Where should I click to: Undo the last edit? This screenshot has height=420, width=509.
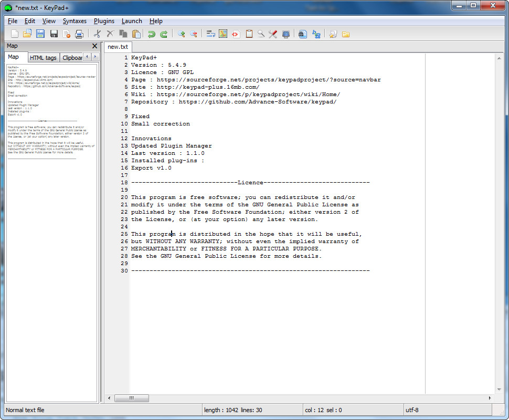[151, 34]
